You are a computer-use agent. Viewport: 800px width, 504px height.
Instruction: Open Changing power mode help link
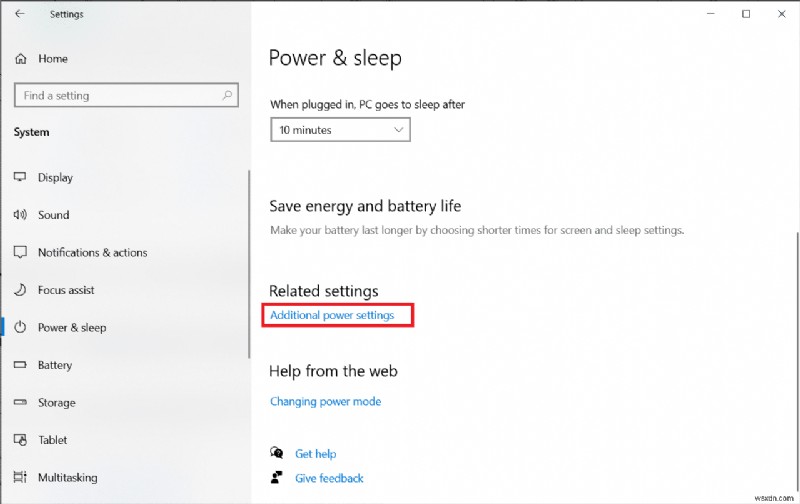coord(325,402)
